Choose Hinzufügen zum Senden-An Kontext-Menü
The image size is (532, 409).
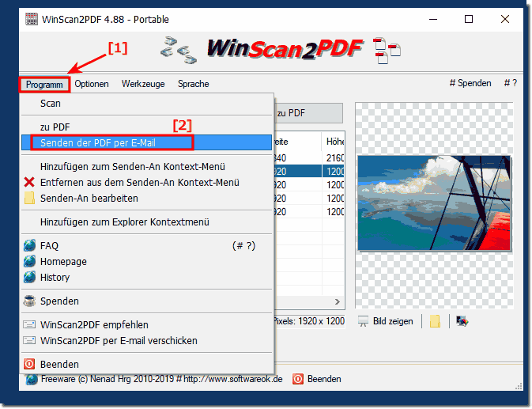pyautogui.click(x=146, y=167)
